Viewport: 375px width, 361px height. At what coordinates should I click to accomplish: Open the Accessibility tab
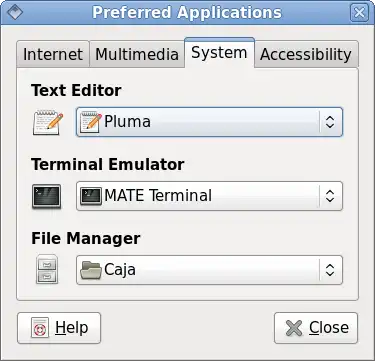306,54
